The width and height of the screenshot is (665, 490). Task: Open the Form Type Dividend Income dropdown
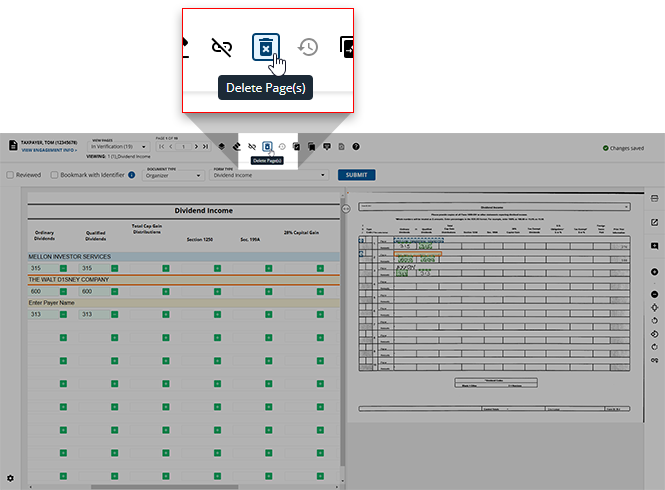pos(269,175)
